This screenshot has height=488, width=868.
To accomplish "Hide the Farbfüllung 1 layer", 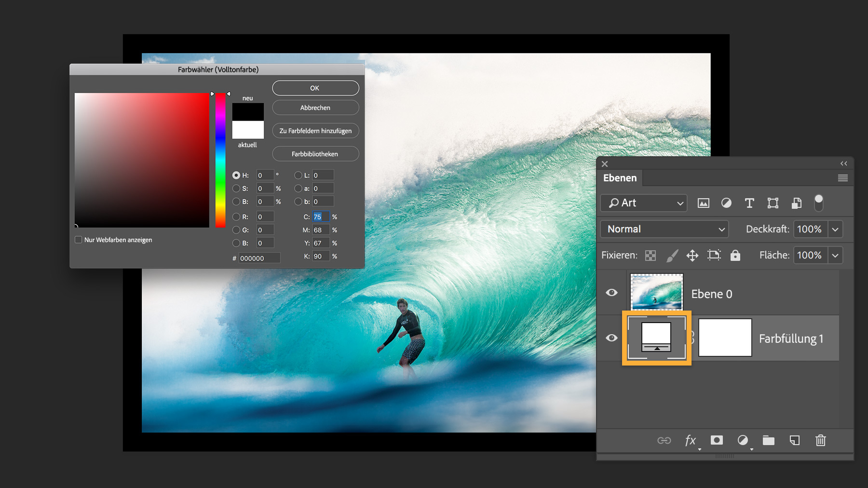I will click(611, 338).
